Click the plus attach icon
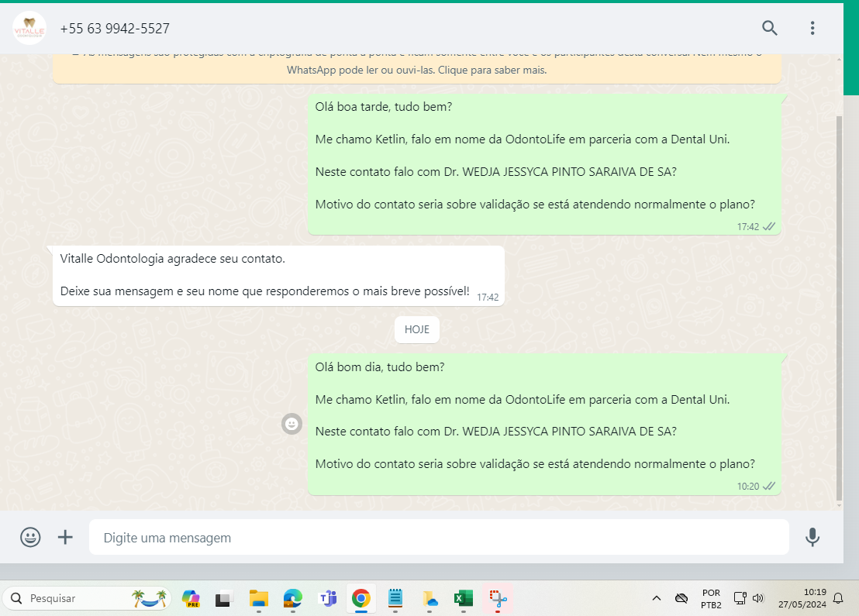The image size is (859, 616). coord(66,537)
